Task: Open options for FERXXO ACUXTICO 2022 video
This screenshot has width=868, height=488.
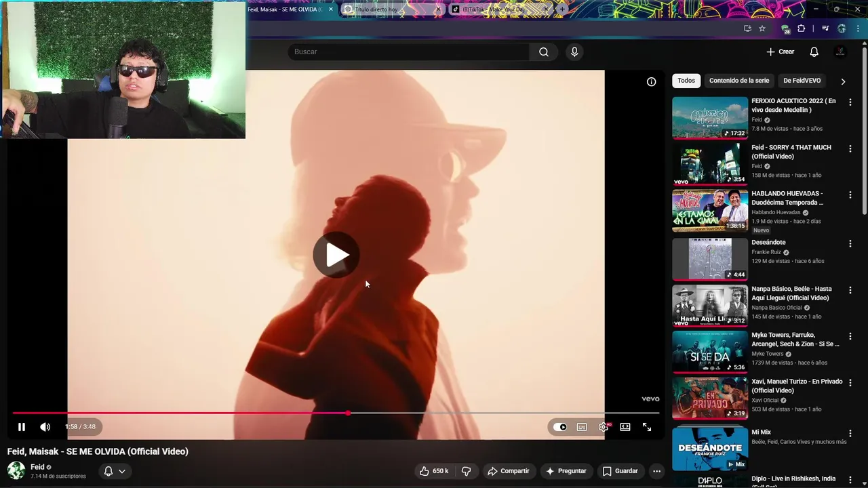Action: (x=850, y=102)
